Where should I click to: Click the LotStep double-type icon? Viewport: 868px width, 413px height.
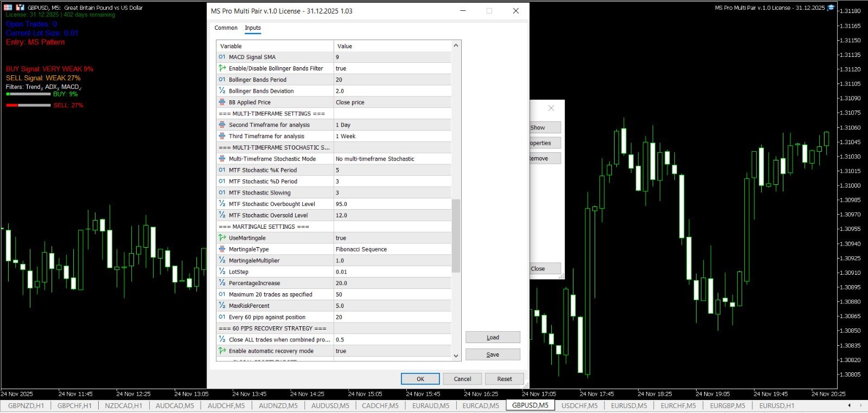[x=222, y=272]
